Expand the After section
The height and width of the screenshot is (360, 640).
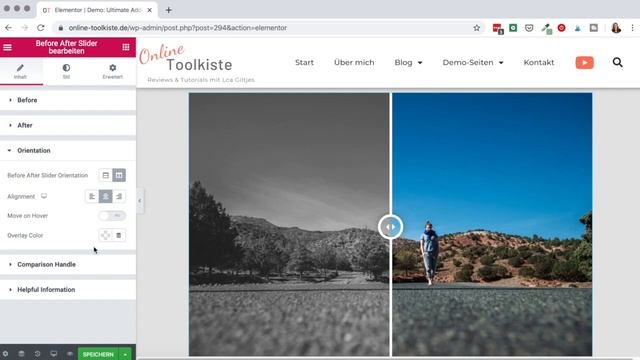[x=68, y=125]
